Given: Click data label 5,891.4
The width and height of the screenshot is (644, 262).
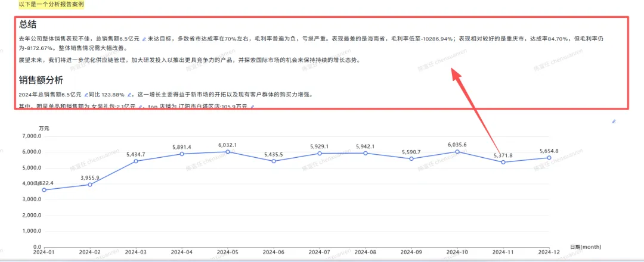Looking at the screenshot, I should 182,147.
